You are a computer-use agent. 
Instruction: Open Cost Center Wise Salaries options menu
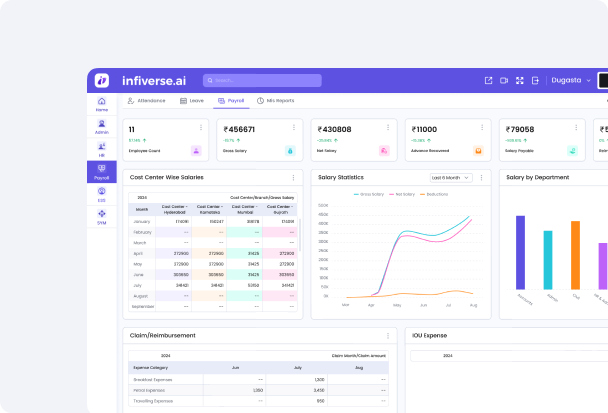tap(293, 178)
